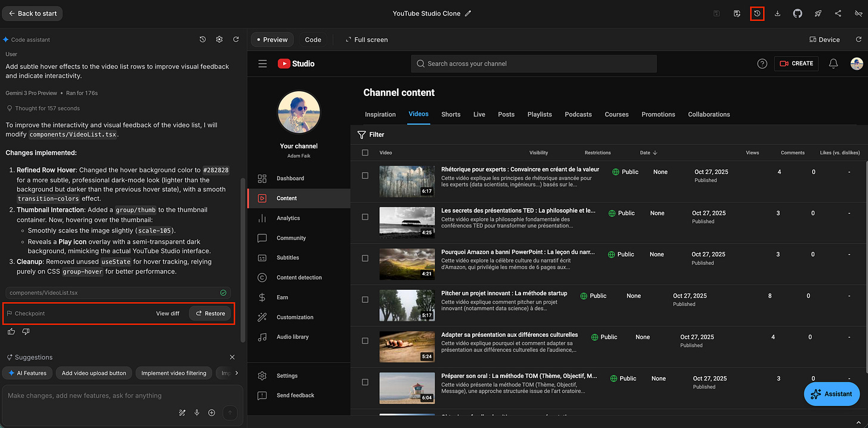Activate the microphone icon in the chat input

coord(197,412)
